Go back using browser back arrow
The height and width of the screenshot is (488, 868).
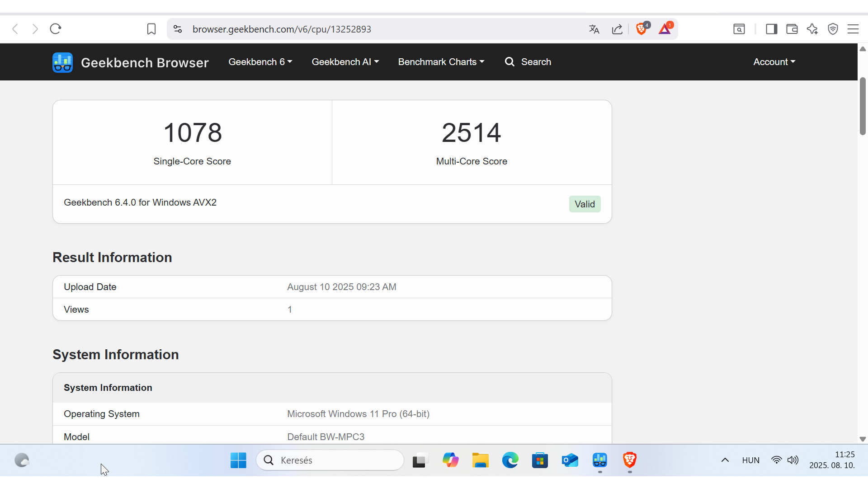[15, 29]
